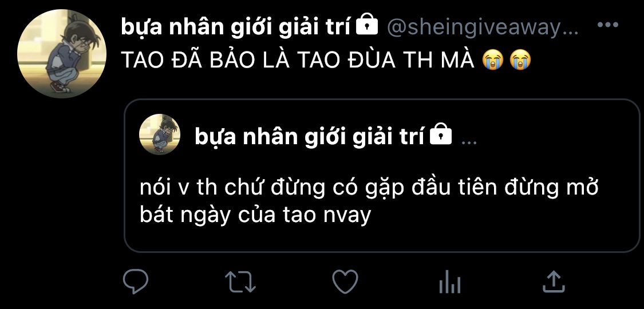
Task: Open the @sheingiveaway handle link
Action: pos(483,28)
